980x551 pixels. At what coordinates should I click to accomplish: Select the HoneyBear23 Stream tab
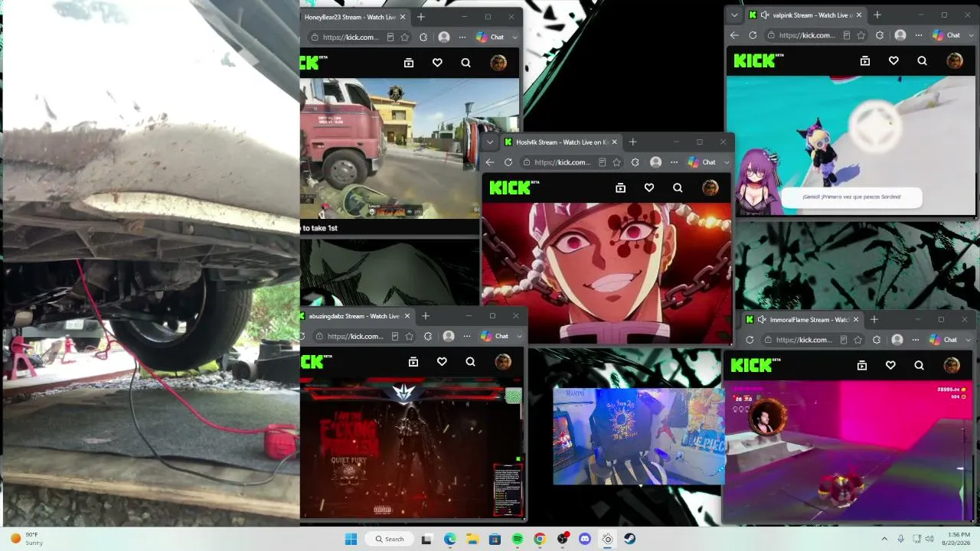click(x=351, y=17)
